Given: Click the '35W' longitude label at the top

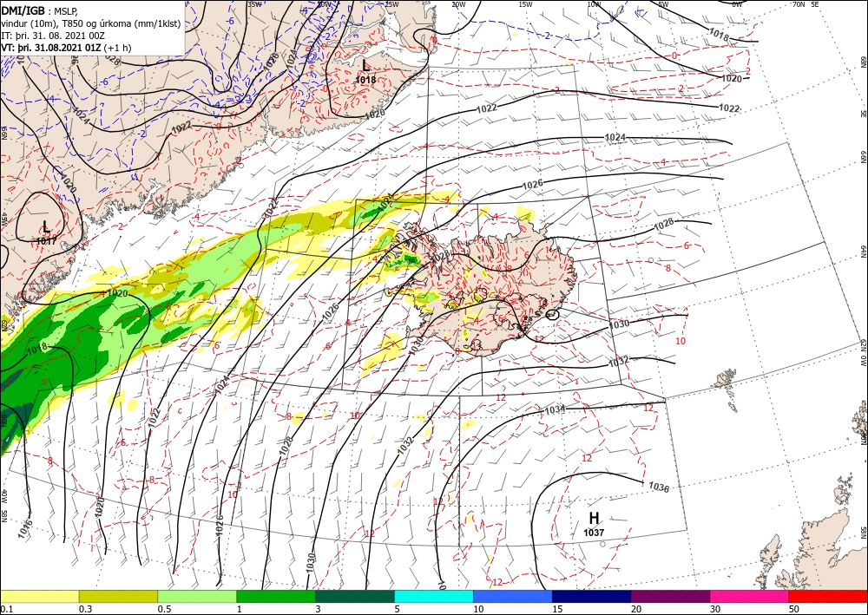Looking at the screenshot, I should 254,4.
